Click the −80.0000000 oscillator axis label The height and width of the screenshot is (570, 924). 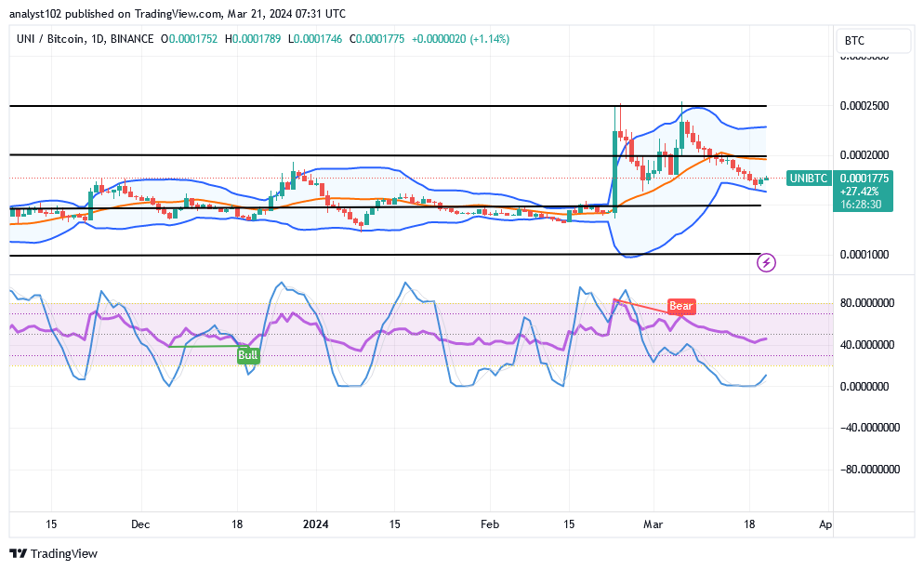(870, 470)
